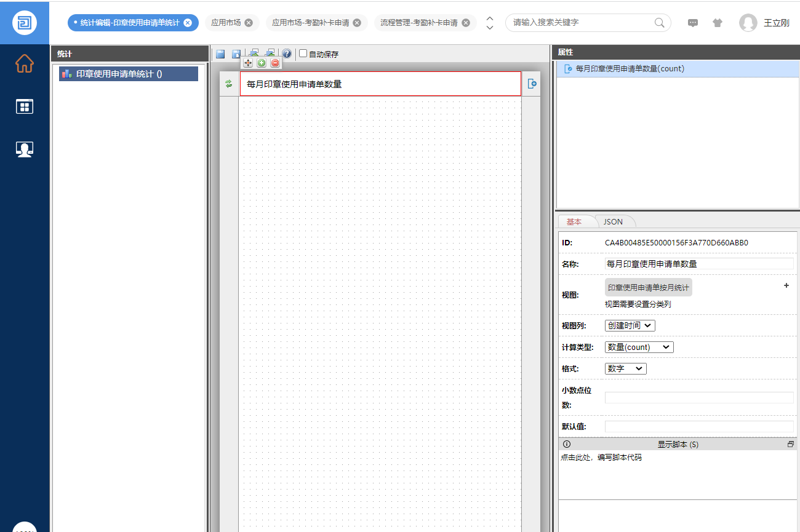Open the 视图列 dropdown

pos(630,325)
